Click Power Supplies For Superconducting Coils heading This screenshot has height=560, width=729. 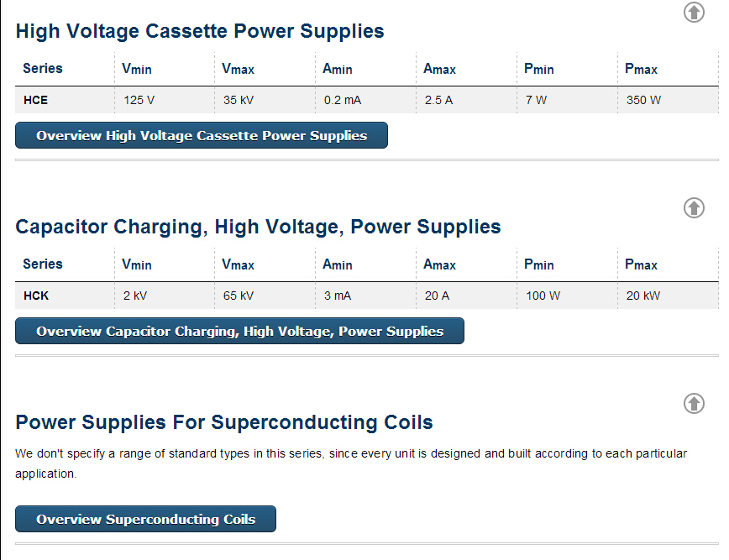point(224,422)
